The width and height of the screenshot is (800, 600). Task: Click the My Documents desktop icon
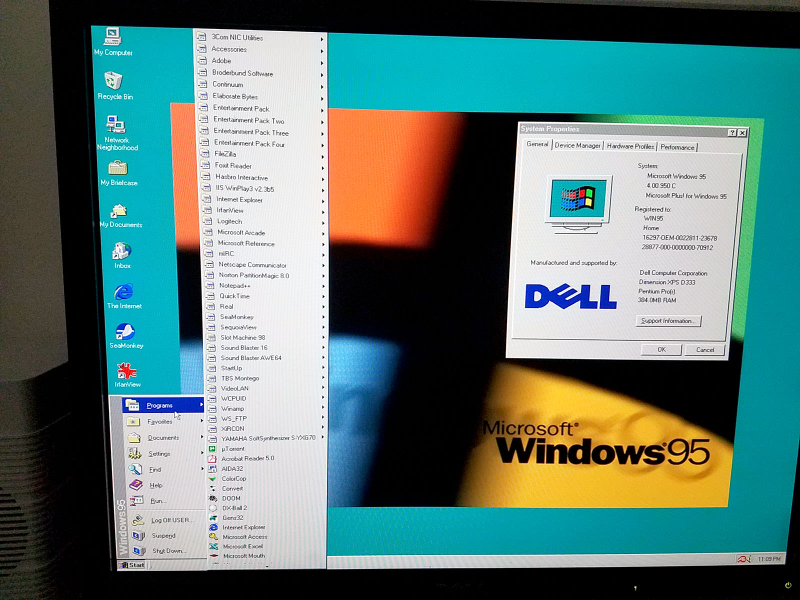120,215
